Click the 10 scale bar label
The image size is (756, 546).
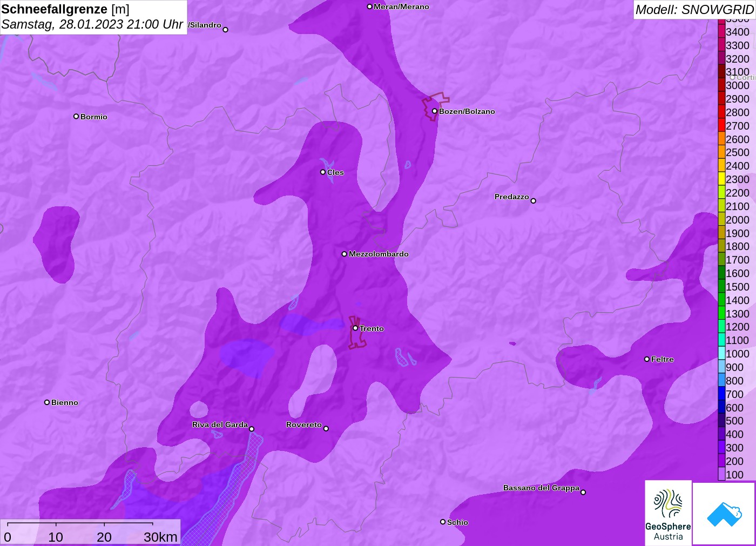coord(56,537)
